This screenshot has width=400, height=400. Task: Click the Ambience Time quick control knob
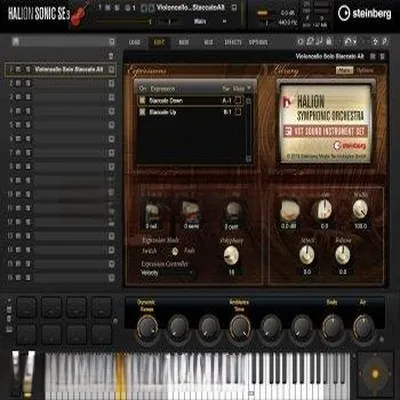pos(239,327)
